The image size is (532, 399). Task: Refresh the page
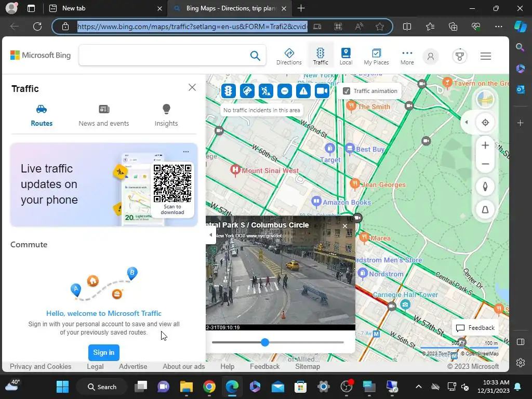[x=37, y=26]
